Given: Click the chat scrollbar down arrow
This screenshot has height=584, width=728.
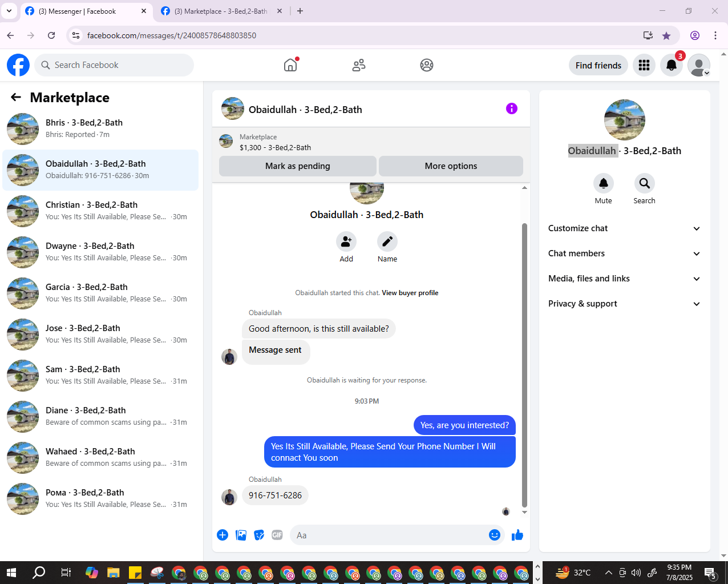Looking at the screenshot, I should (525, 512).
